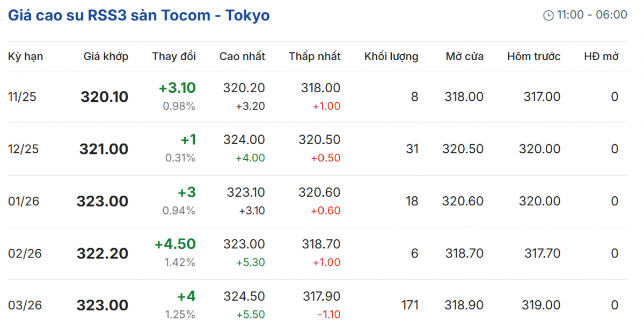Choose the 01/26 contract term
Viewport: 644px width, 327px height.
tap(23, 201)
